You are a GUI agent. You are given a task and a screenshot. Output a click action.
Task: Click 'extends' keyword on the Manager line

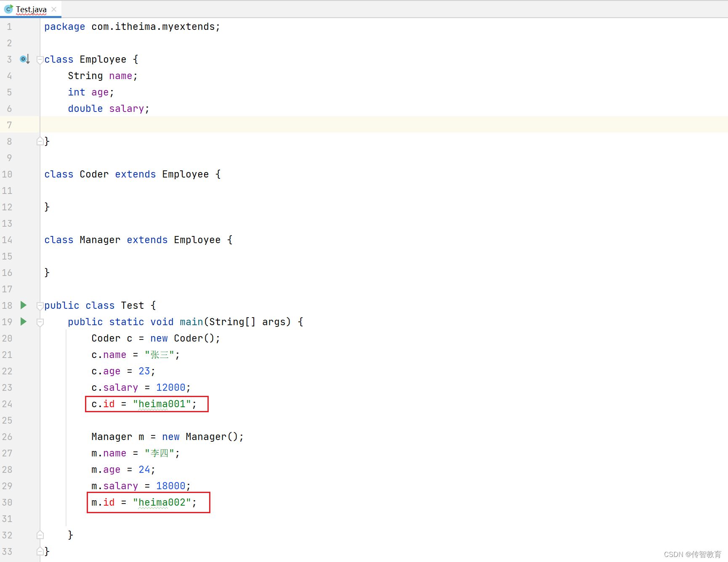(x=147, y=240)
